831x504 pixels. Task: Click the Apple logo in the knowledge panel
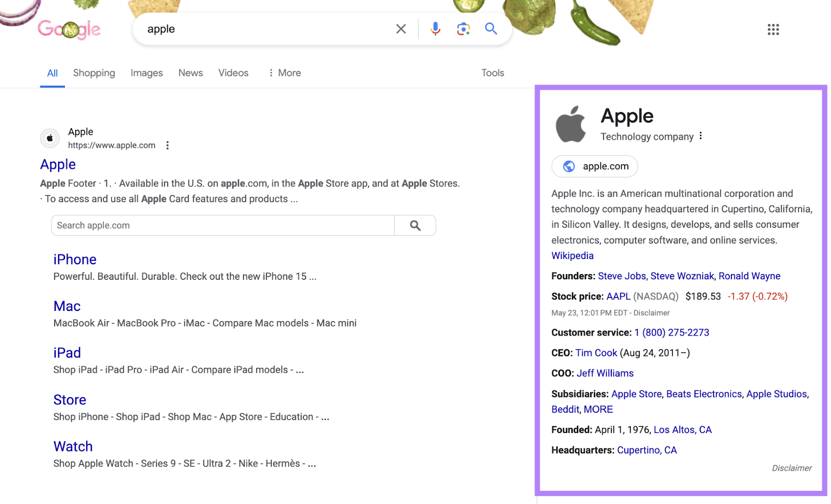pyautogui.click(x=571, y=124)
